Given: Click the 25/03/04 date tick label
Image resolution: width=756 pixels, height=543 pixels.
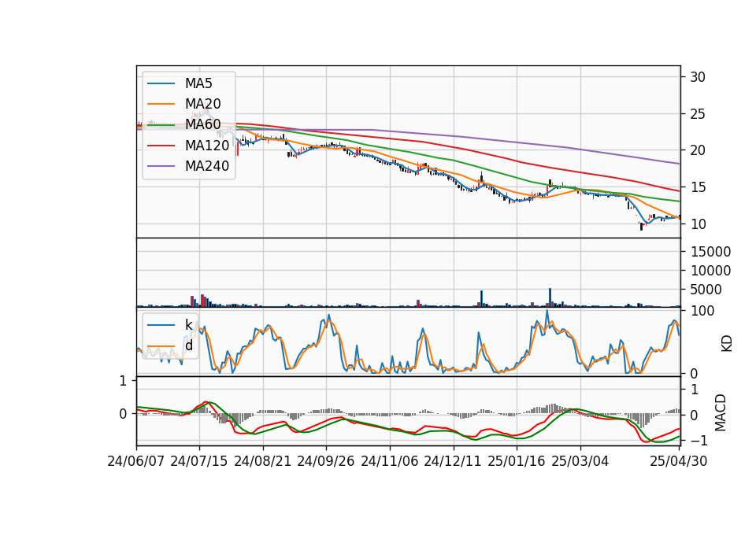Looking at the screenshot, I should point(580,461).
